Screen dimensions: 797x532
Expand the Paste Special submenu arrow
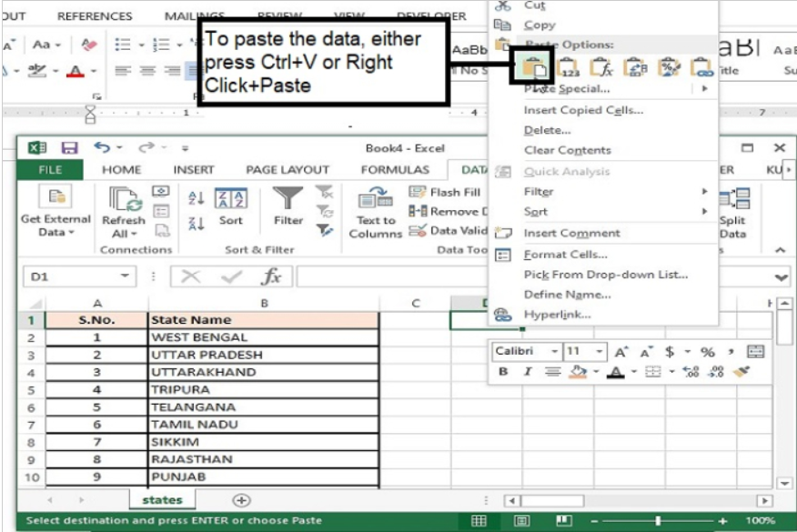click(x=704, y=88)
